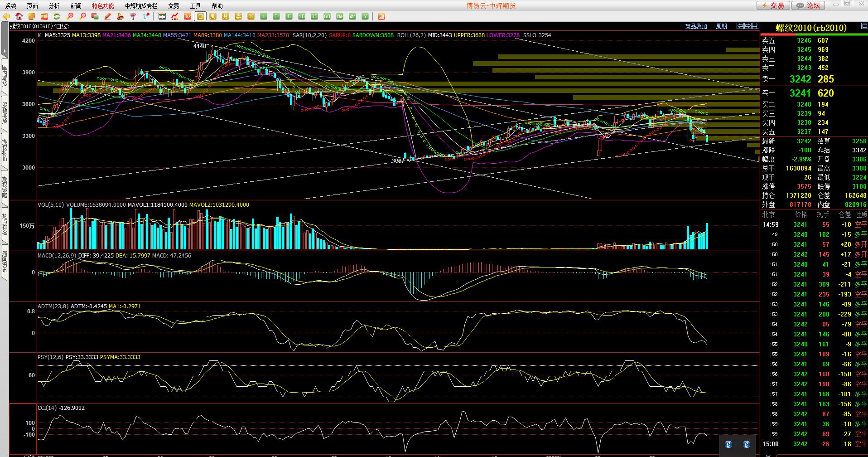The image size is (868, 457).
Task: Open the 国内期货 side tab
Action: pyautogui.click(x=5, y=75)
